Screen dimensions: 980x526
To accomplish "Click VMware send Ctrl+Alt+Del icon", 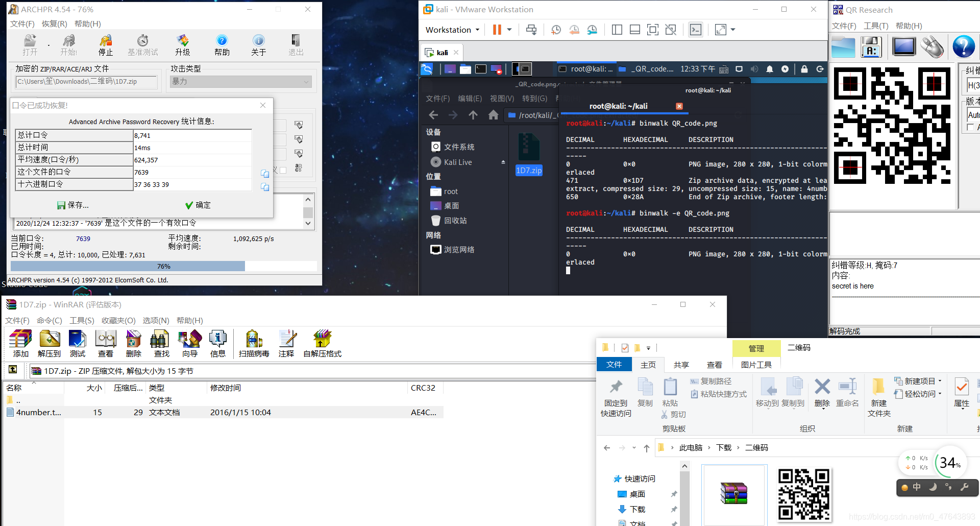I will click(531, 30).
